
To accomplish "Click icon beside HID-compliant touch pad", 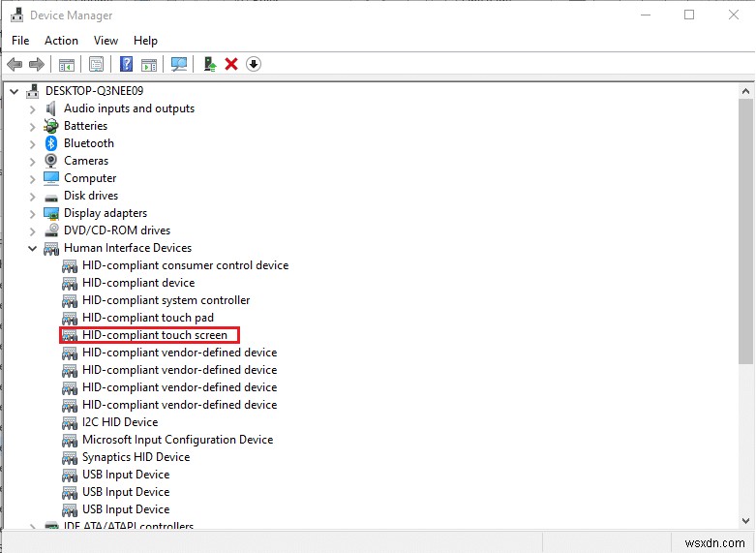I will [70, 318].
